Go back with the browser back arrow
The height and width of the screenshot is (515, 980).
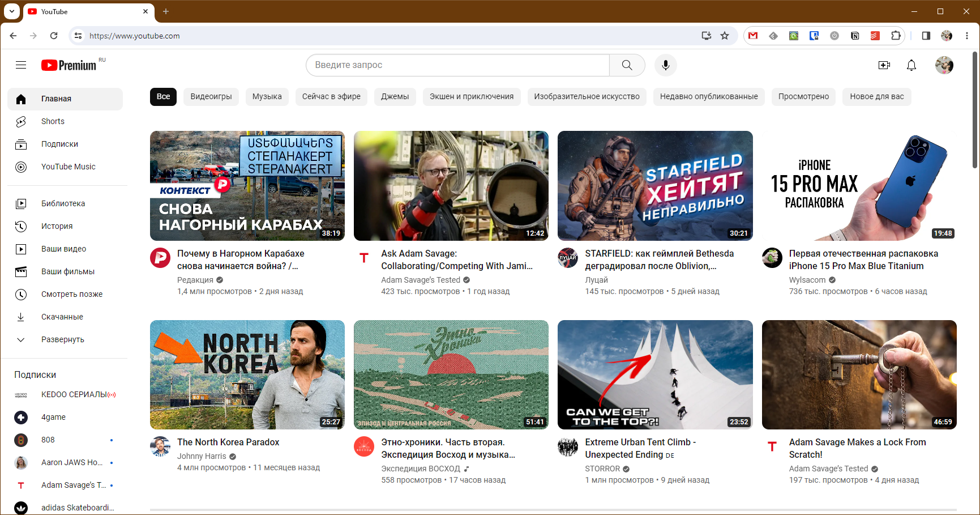point(13,36)
